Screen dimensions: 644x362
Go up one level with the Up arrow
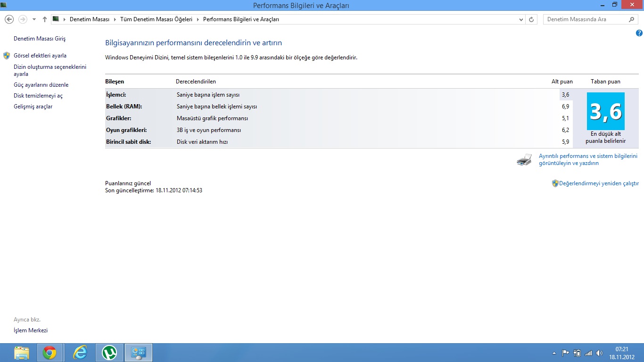coord(45,19)
